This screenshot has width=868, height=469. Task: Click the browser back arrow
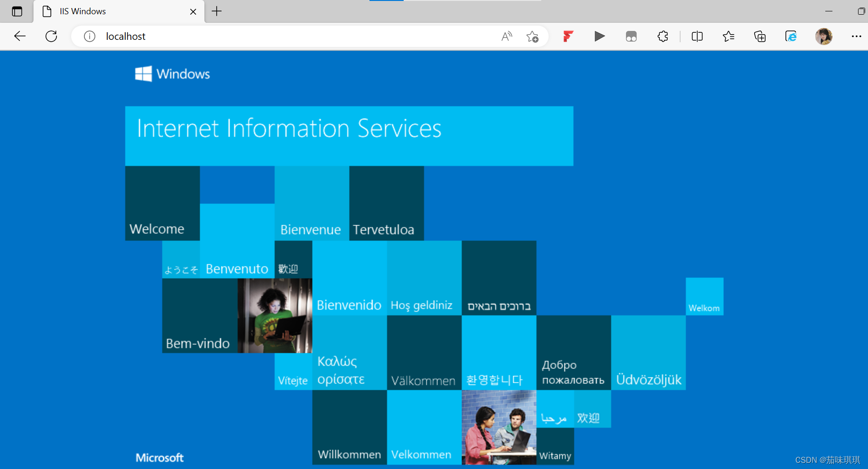20,37
